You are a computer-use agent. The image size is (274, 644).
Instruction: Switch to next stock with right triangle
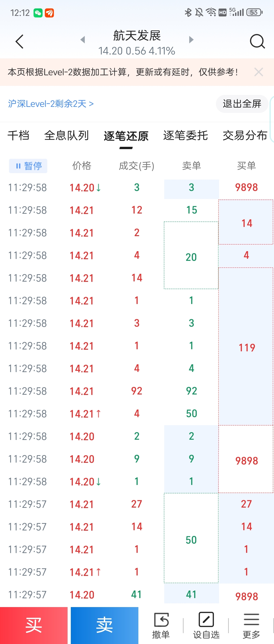click(x=191, y=39)
